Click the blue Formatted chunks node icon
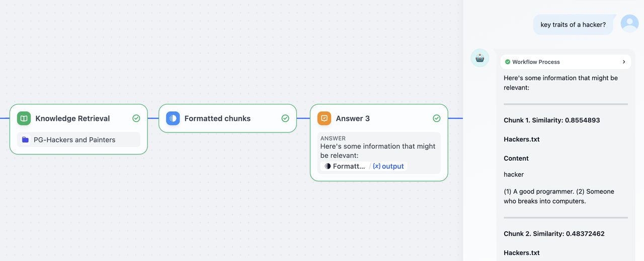 [x=173, y=118]
